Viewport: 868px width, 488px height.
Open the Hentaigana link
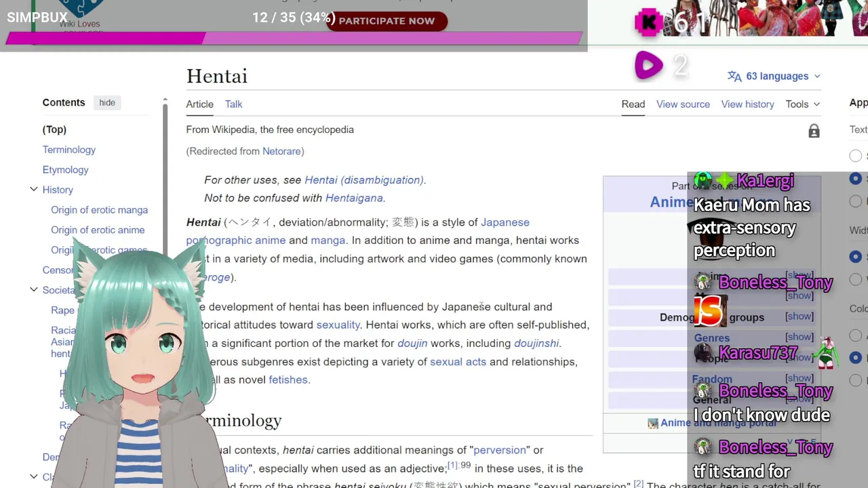(354, 198)
